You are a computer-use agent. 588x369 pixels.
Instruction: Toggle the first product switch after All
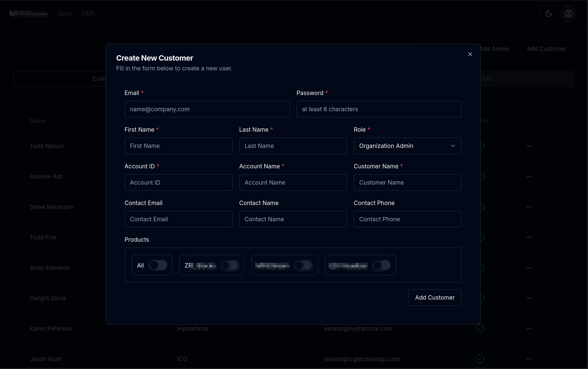coord(230,265)
